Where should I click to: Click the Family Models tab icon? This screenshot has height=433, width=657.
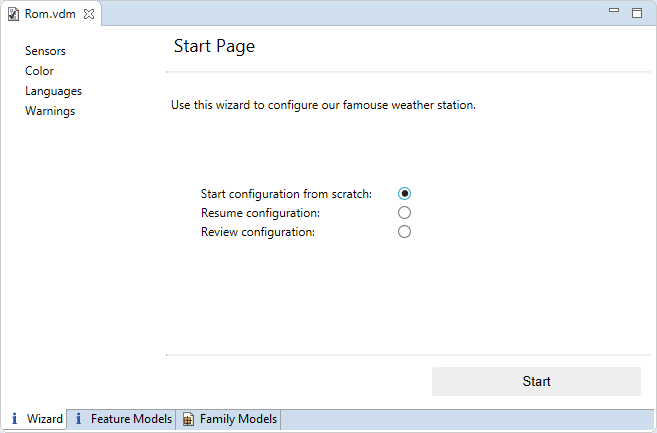(x=188, y=420)
